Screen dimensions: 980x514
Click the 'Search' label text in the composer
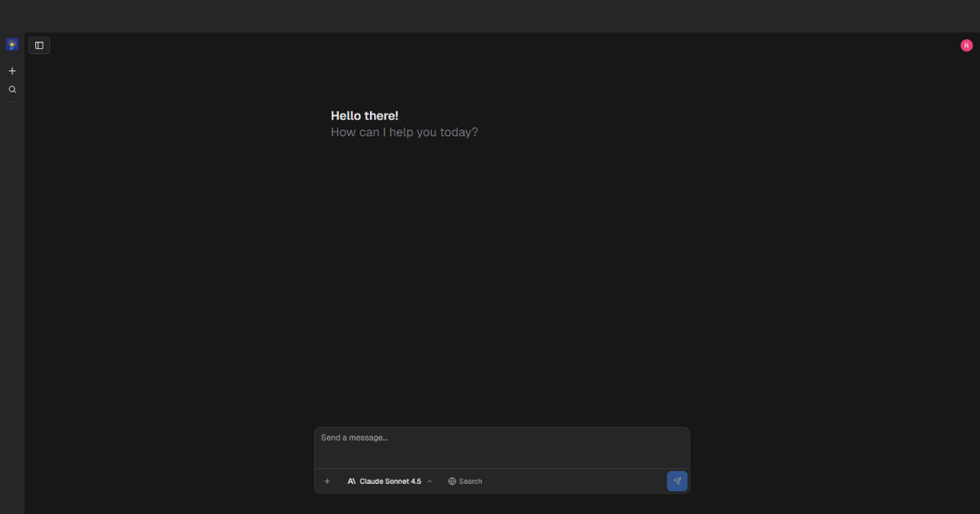coord(470,481)
